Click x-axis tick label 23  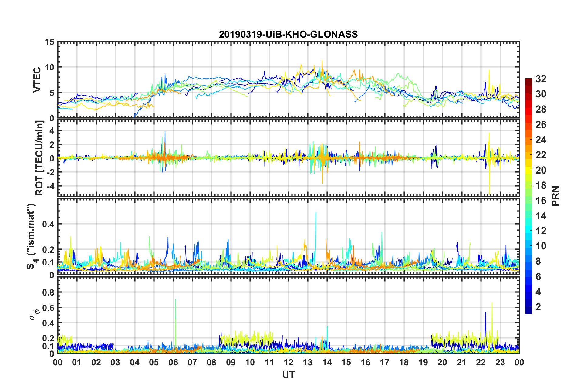(x=500, y=362)
